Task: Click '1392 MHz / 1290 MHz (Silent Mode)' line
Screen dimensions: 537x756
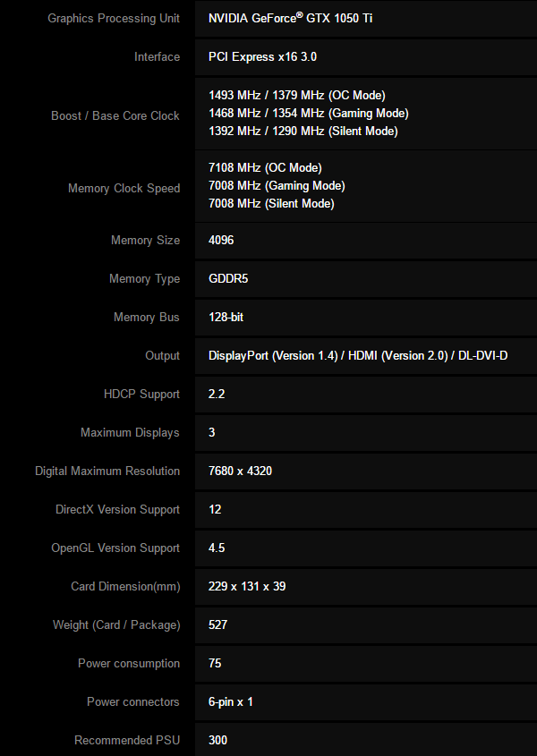Action: pyautogui.click(x=303, y=132)
